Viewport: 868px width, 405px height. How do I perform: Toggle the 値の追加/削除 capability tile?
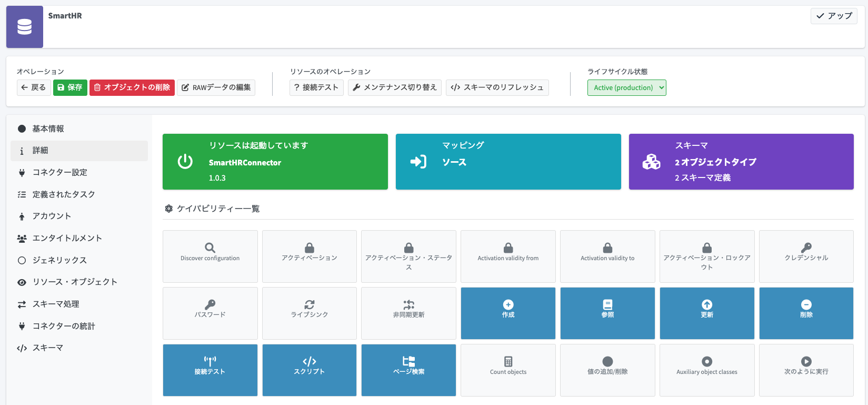pyautogui.click(x=607, y=370)
